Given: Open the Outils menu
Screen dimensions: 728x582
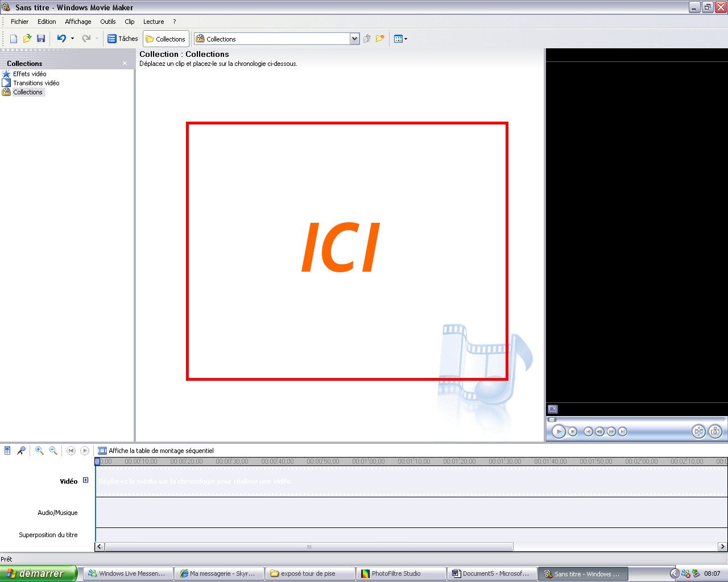Looking at the screenshot, I should pyautogui.click(x=108, y=22).
